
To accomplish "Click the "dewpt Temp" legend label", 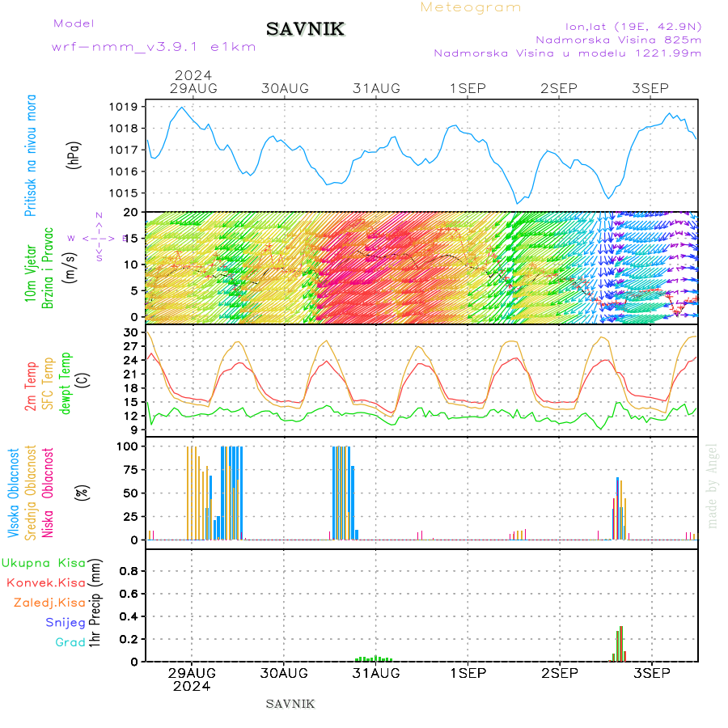I will 65,383.
